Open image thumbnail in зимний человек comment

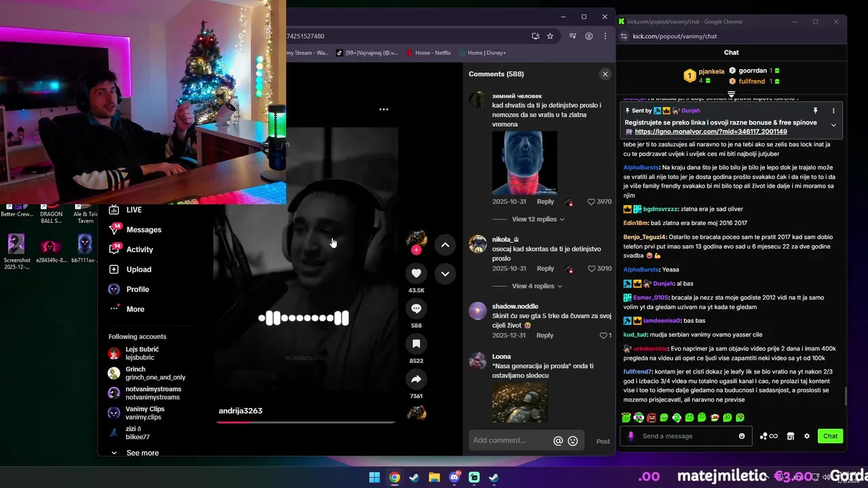coord(525,163)
